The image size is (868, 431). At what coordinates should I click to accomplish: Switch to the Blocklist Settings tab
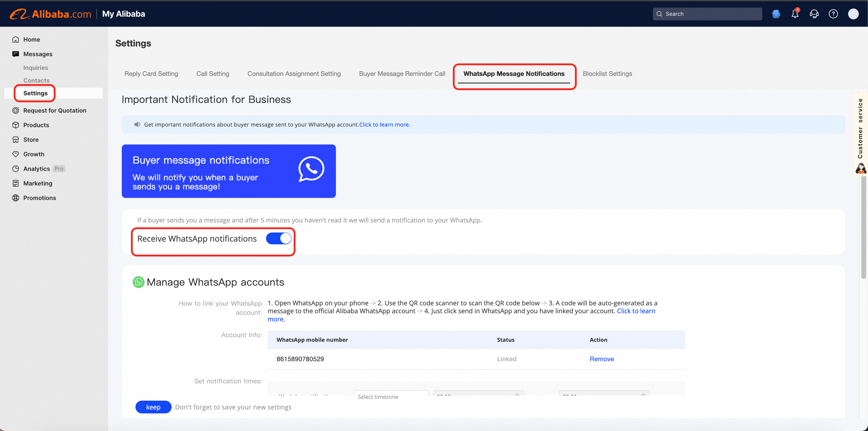[607, 73]
